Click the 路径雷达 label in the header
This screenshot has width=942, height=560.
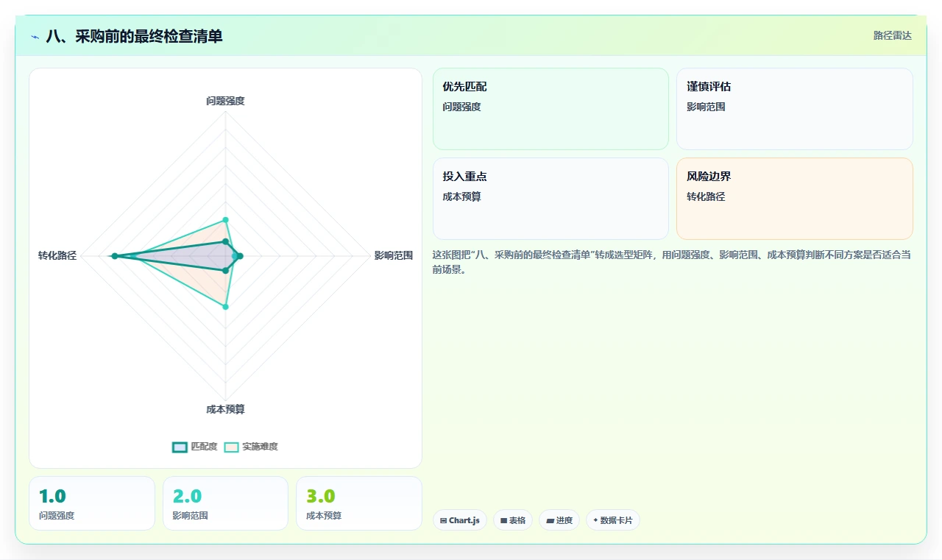(892, 35)
